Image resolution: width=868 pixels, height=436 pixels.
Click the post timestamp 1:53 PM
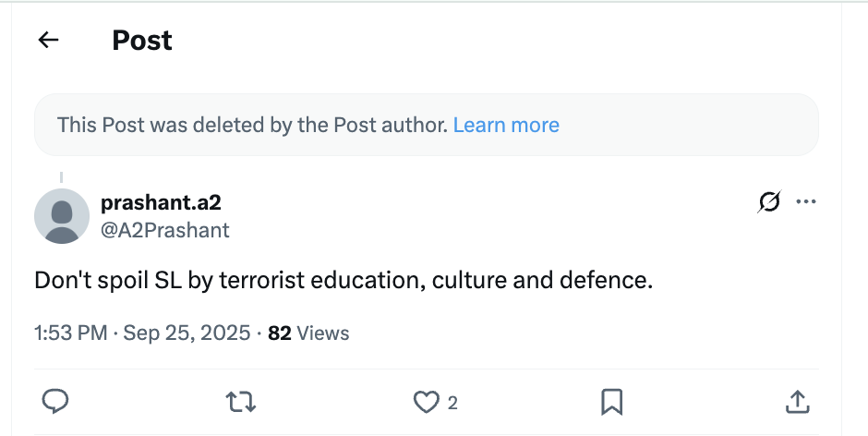point(71,333)
